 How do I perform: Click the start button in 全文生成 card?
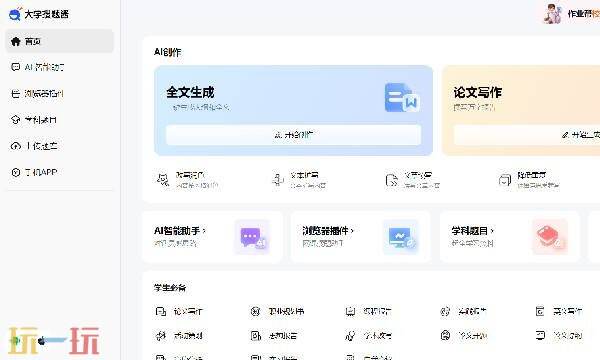point(293,135)
